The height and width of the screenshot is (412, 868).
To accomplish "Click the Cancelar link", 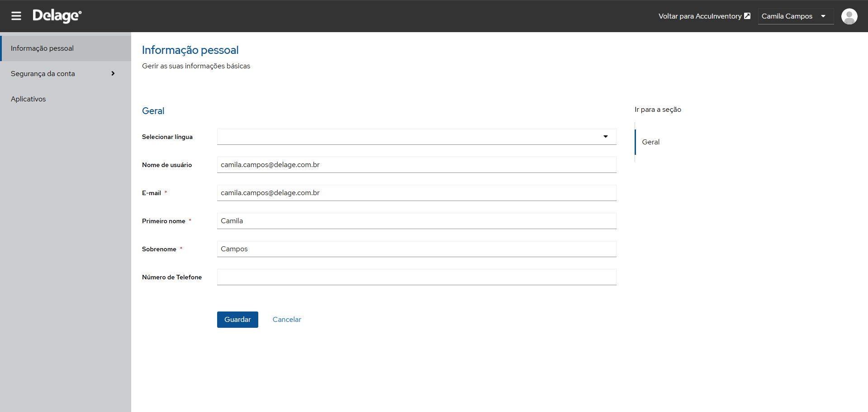I will pos(287,320).
